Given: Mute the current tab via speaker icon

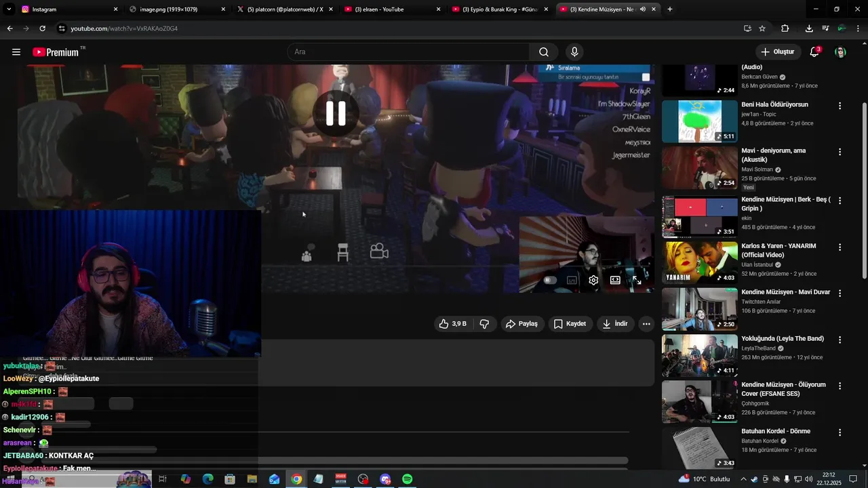Looking at the screenshot, I should click(x=643, y=9).
